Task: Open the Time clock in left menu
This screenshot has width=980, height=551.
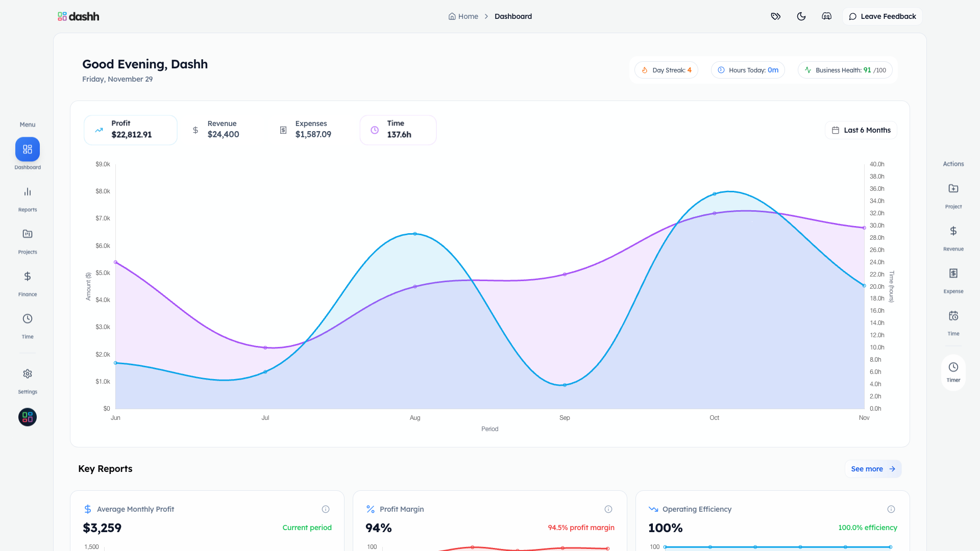Action: [x=28, y=319]
